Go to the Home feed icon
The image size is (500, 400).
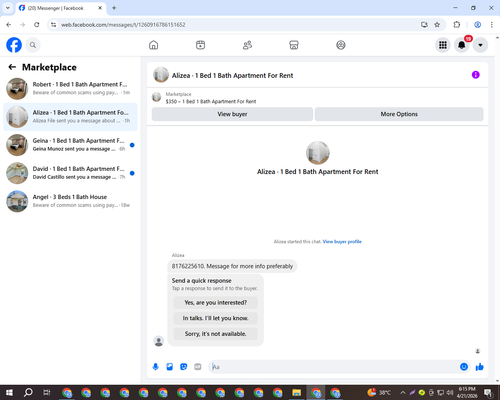tap(154, 45)
